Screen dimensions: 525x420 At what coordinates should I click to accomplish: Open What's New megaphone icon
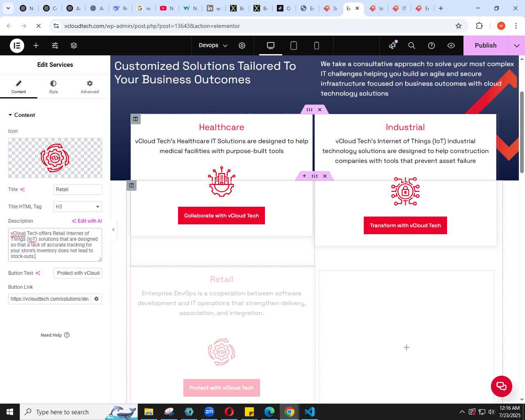tap(393, 46)
